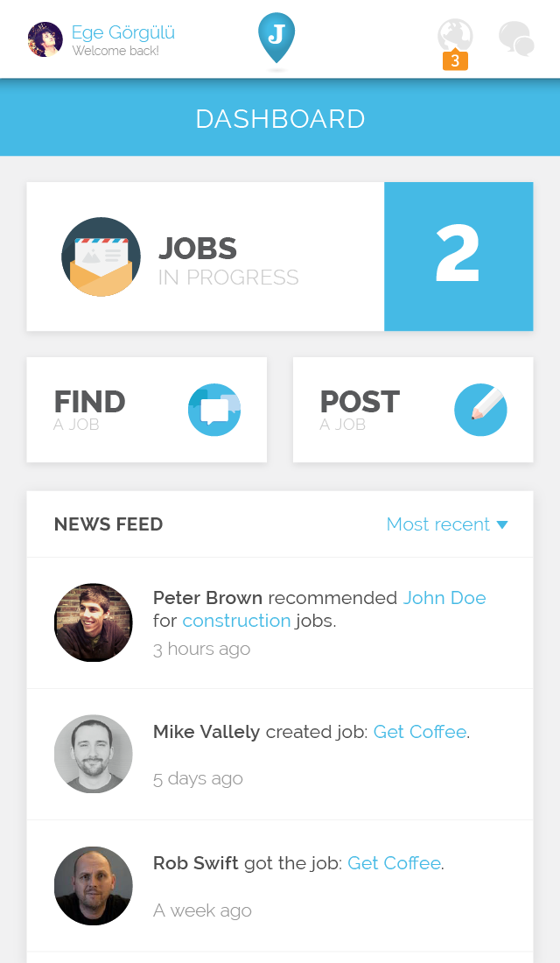Follow the construction jobs link
This screenshot has height=963, width=560.
[x=236, y=621]
